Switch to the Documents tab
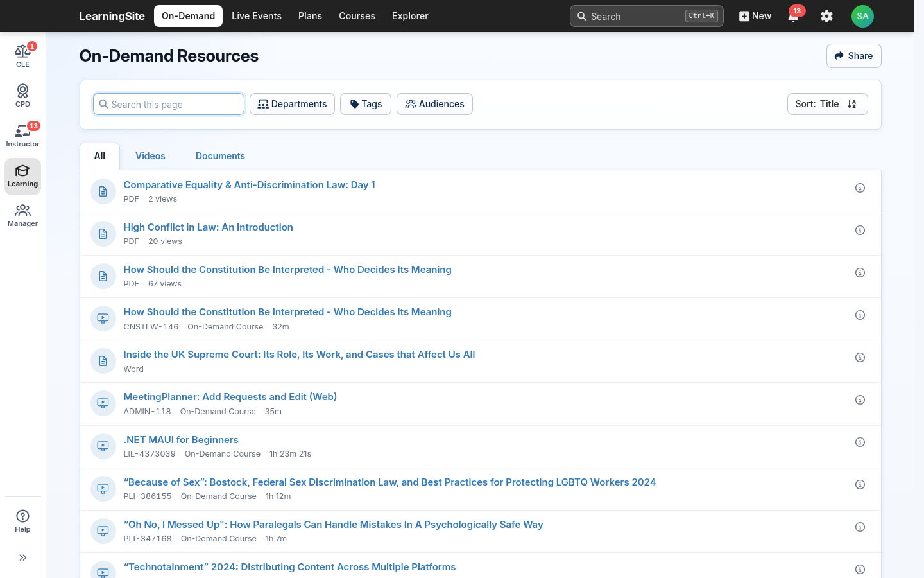The height and width of the screenshot is (578, 924). coord(220,156)
